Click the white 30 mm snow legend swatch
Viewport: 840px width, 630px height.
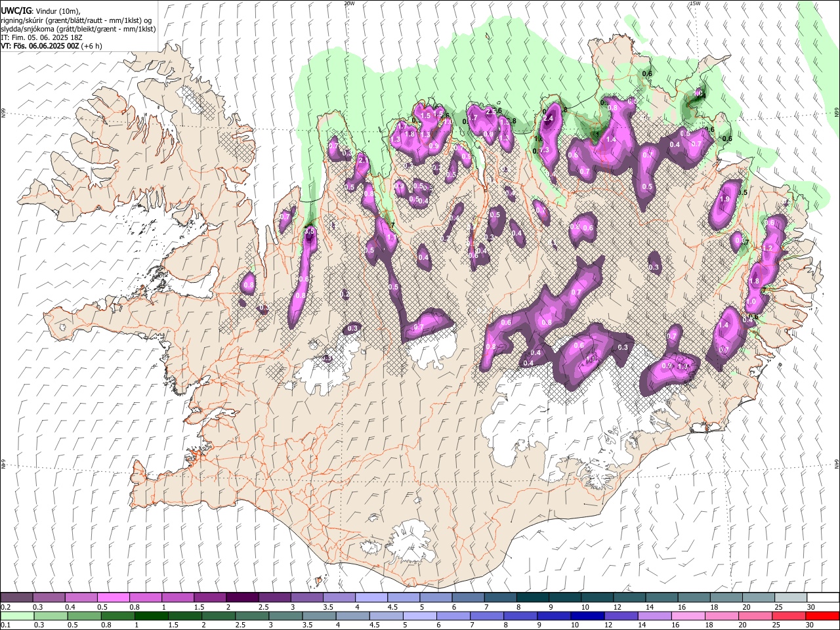tap(823, 597)
